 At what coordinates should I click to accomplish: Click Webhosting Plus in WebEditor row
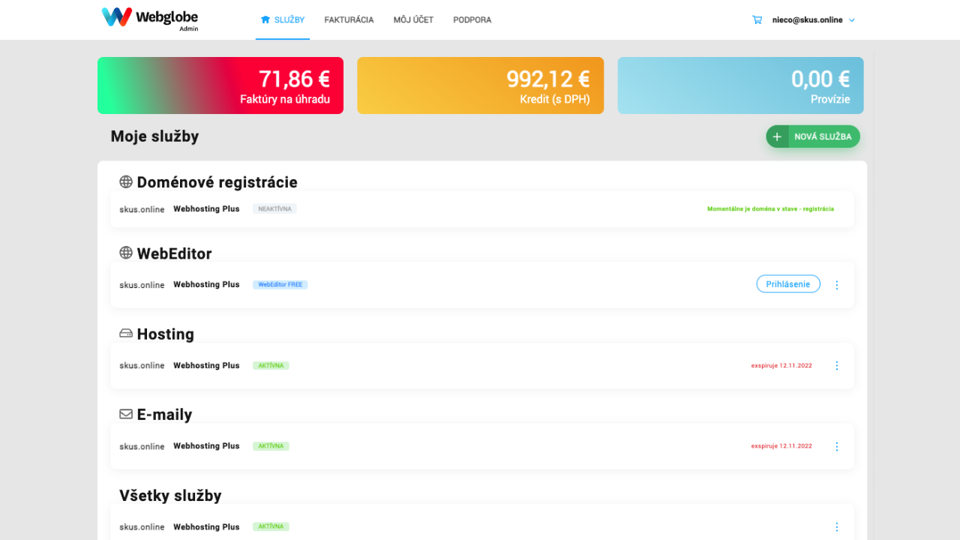pos(206,285)
